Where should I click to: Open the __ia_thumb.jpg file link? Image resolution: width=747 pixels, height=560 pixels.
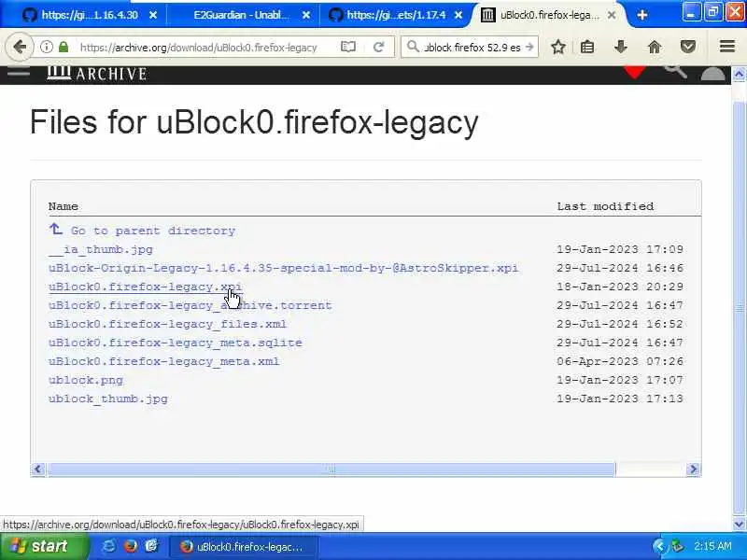[x=101, y=249]
